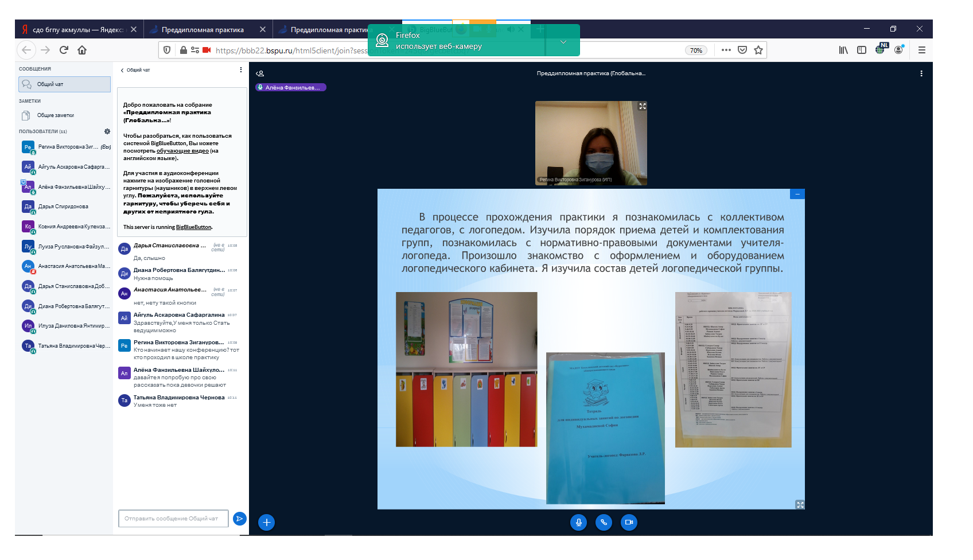Viewport: 973px width, 560px height.
Task: Select the Общий чат item in messages
Action: pos(64,84)
